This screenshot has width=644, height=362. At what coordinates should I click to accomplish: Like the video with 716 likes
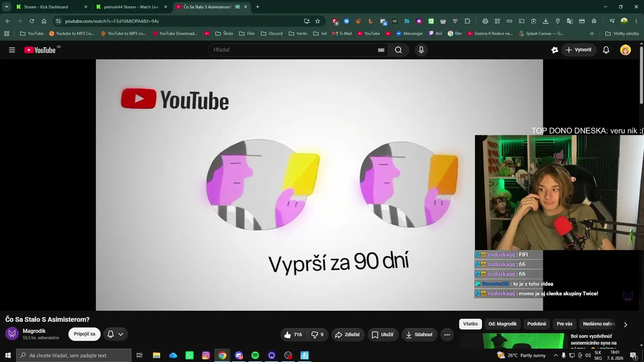click(292, 334)
